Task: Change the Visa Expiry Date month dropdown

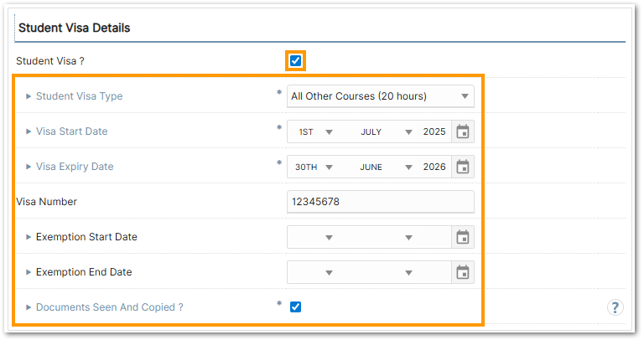Action: tap(385, 167)
